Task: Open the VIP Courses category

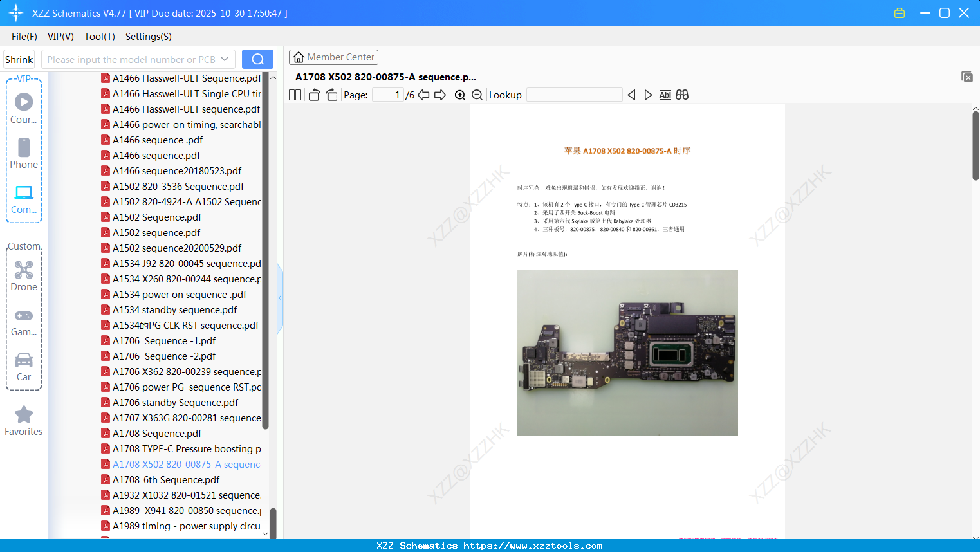Action: pos(24,108)
